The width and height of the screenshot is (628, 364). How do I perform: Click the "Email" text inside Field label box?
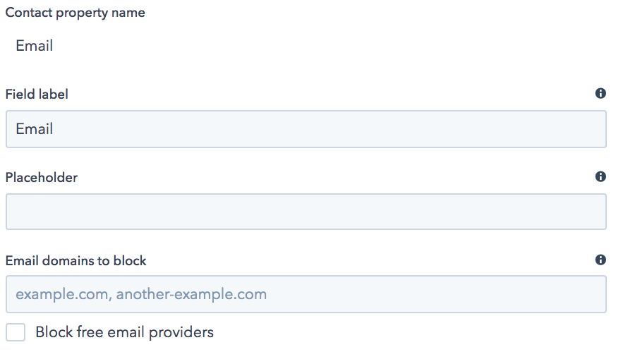(35, 129)
